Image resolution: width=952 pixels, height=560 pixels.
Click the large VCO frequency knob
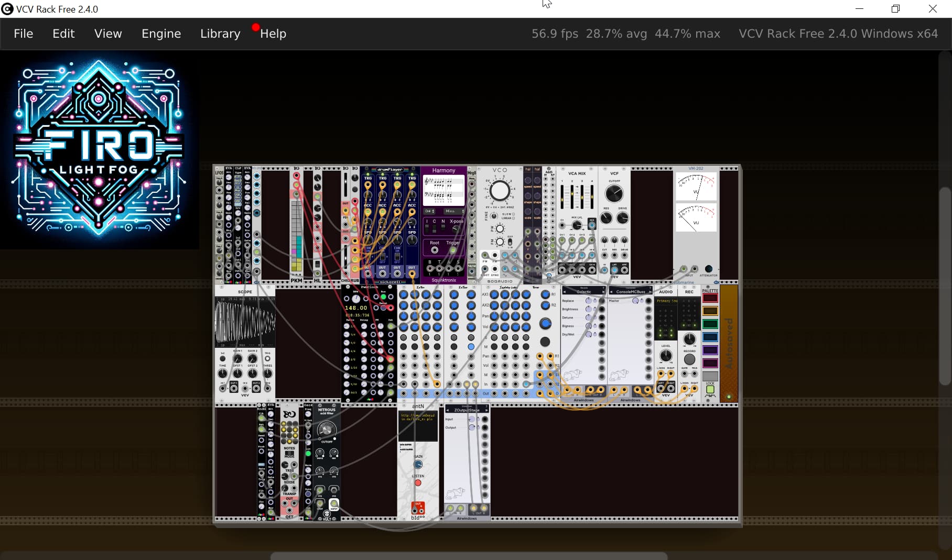tap(500, 191)
